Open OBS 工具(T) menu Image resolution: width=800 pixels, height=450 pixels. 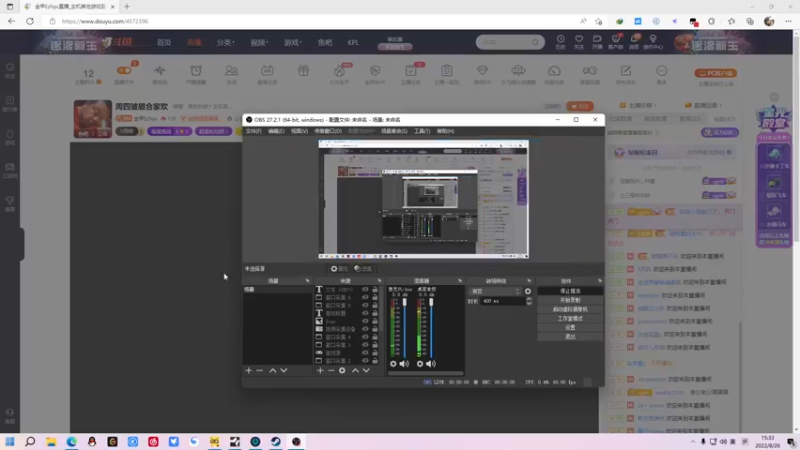tap(422, 131)
